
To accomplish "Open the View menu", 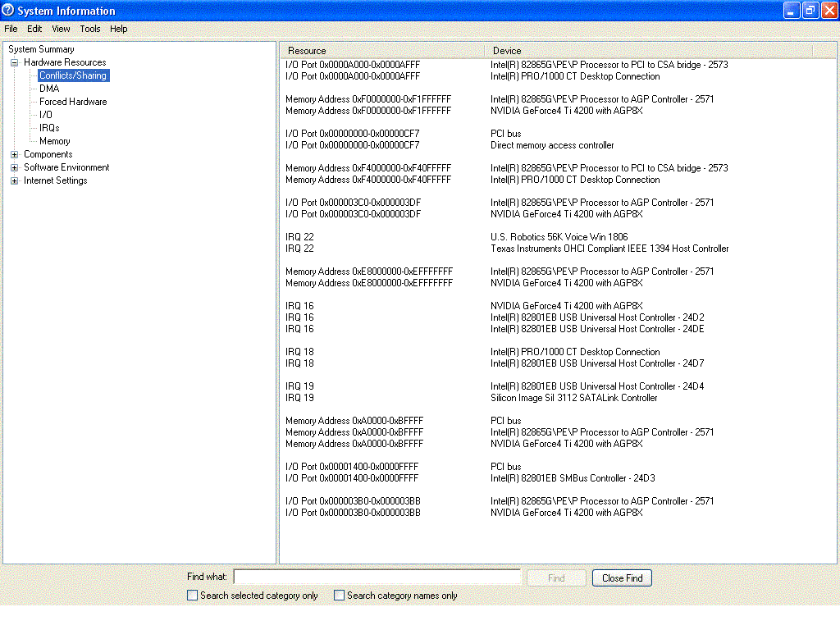I will click(61, 29).
